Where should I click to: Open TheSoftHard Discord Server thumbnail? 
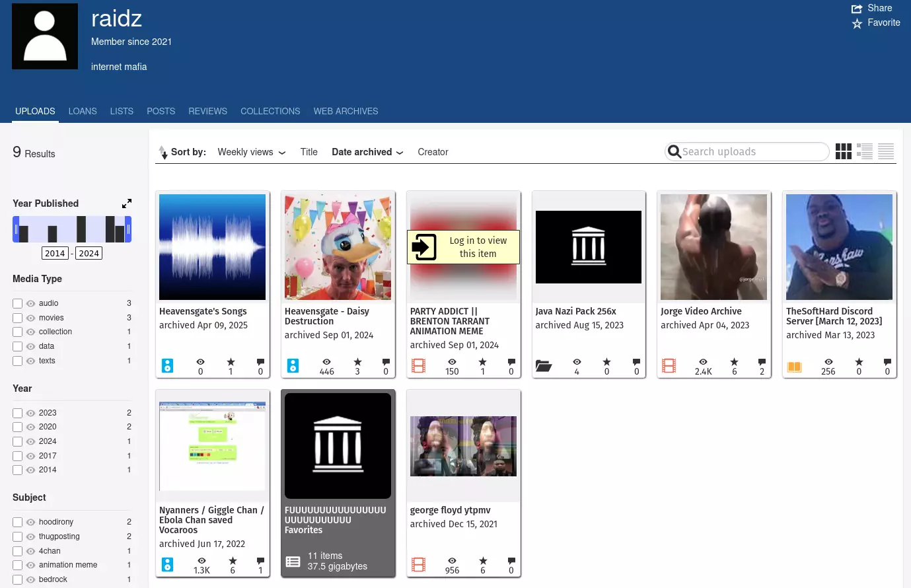[x=840, y=247]
